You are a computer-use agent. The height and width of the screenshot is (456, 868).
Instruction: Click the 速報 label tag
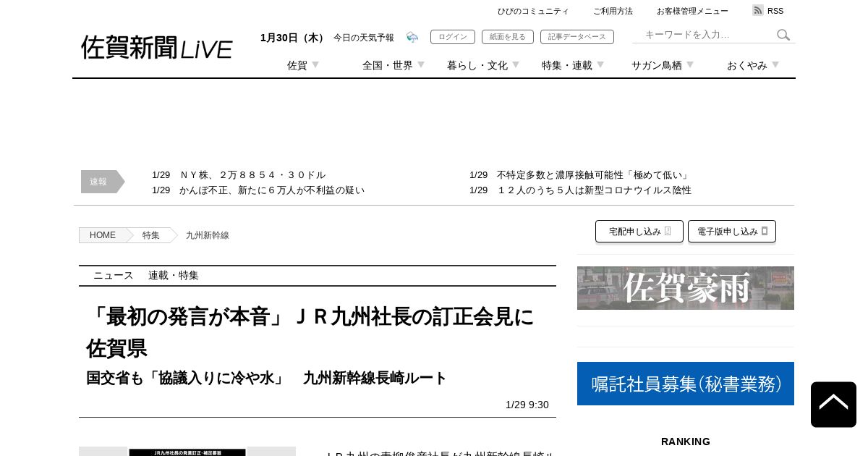pos(102,182)
